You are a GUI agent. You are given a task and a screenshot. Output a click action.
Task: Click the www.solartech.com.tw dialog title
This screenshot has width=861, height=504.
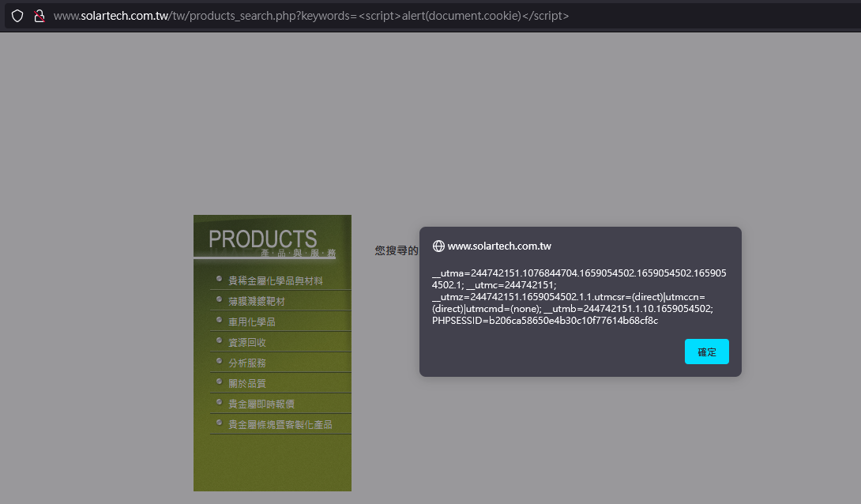tap(499, 246)
